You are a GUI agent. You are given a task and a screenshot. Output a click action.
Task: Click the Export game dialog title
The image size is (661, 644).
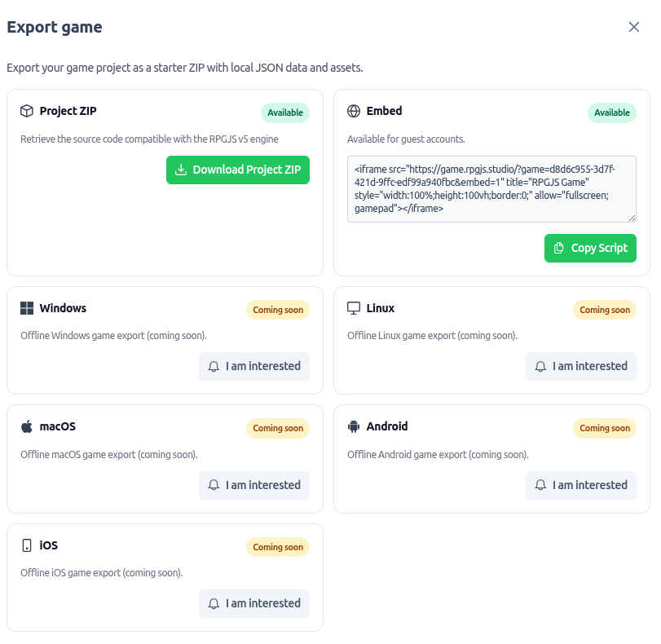tap(54, 27)
